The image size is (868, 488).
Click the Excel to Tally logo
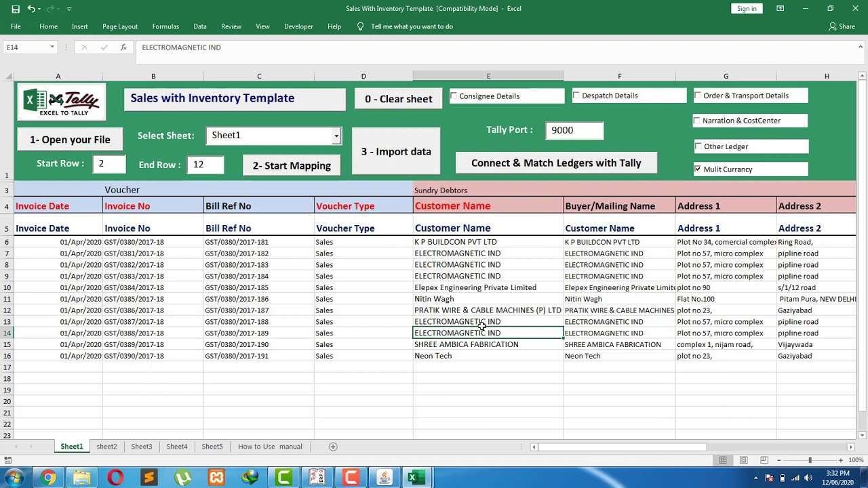[x=61, y=101]
